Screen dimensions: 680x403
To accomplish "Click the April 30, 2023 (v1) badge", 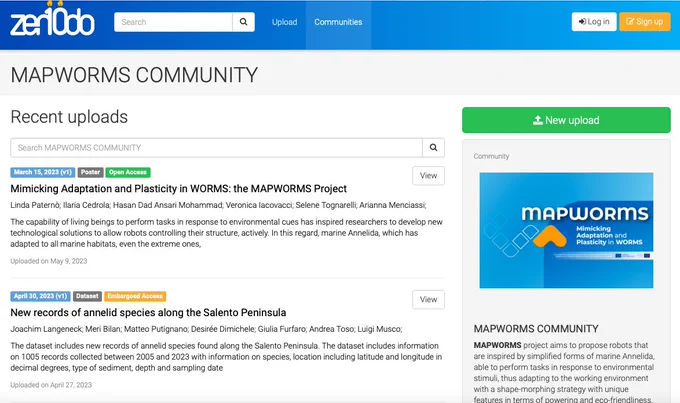I will 40,296.
